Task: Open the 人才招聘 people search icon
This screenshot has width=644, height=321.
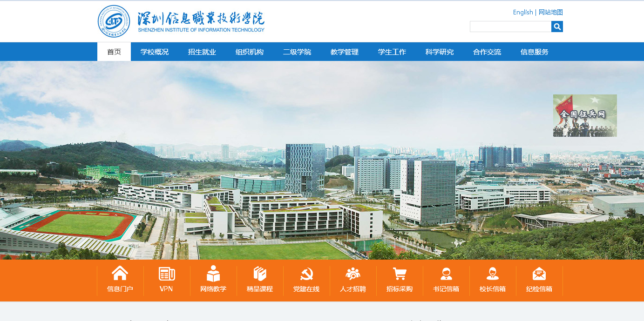Action: tap(353, 274)
